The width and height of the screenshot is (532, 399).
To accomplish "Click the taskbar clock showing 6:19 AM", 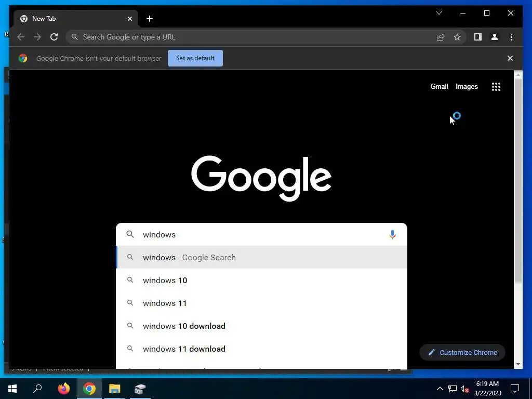I will point(487,389).
